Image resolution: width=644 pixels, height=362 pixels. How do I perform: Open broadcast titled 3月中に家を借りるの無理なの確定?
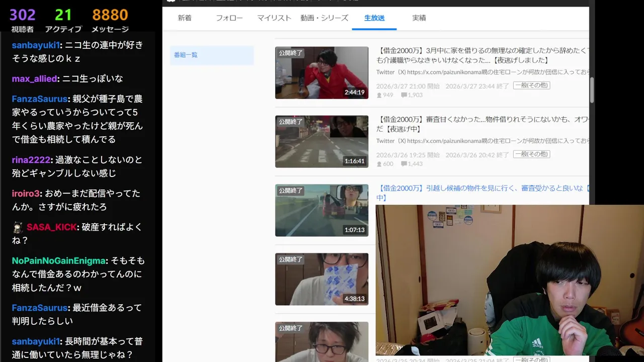point(482,55)
